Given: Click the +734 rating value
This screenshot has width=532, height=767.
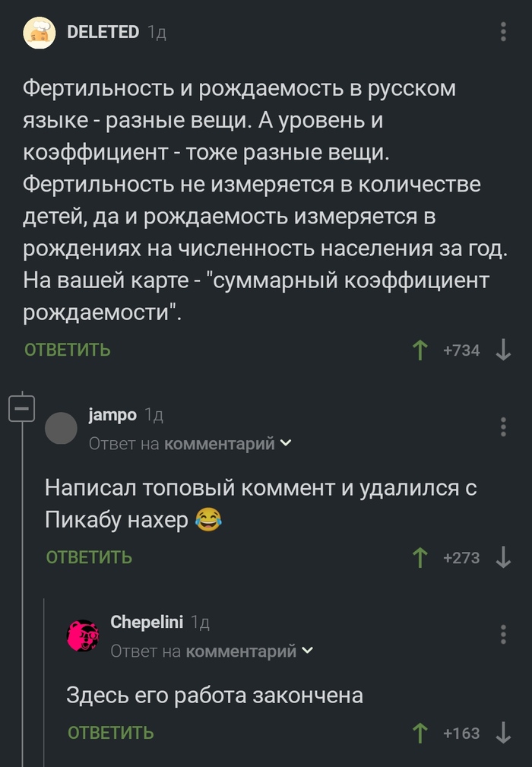Looking at the screenshot, I should (x=462, y=350).
